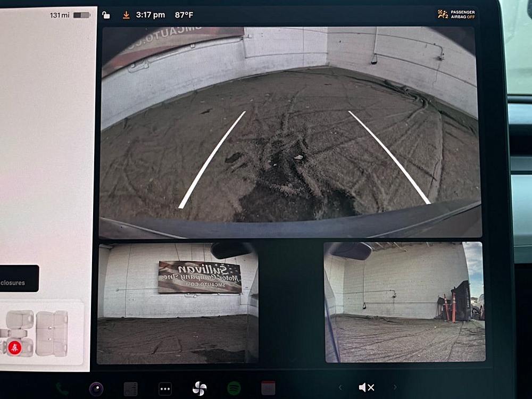Open the app launcher three-dots icon

pos(165,388)
